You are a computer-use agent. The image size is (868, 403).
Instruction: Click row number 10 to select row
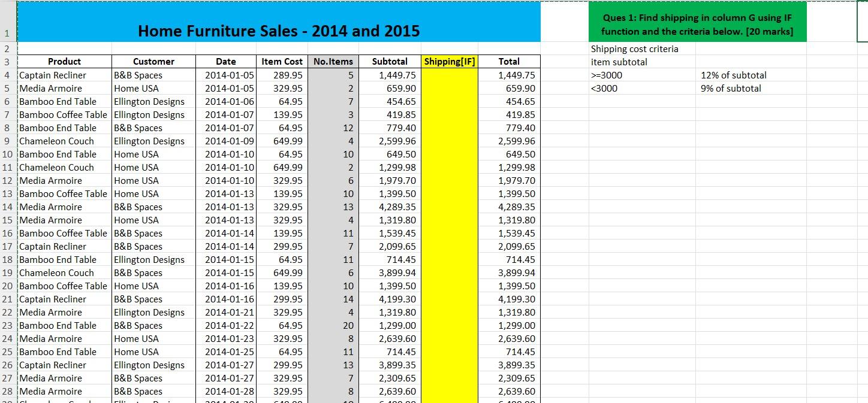[x=8, y=154]
